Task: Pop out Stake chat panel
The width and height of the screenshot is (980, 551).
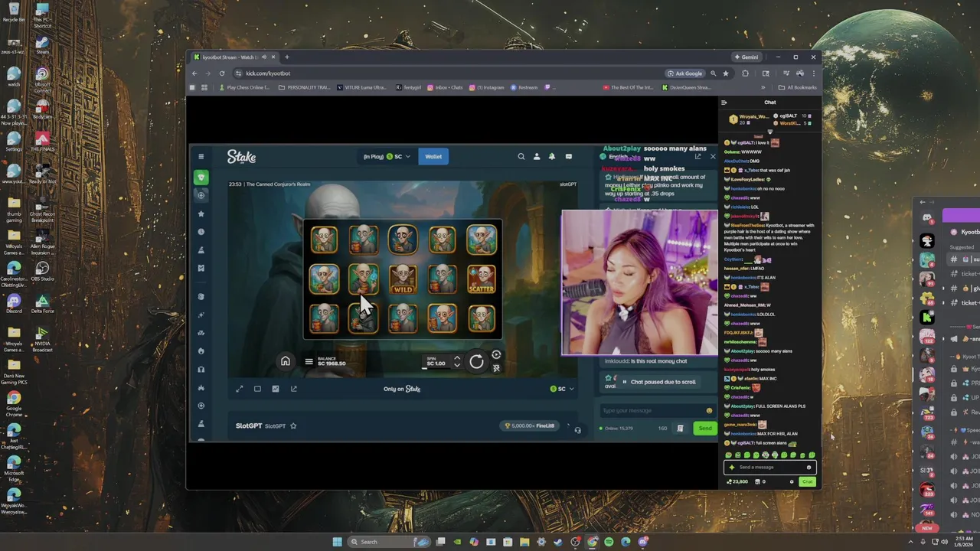Action: [697, 156]
